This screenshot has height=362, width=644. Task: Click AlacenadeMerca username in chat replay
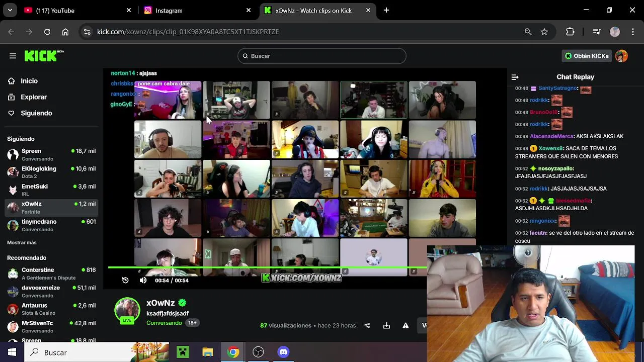click(551, 136)
